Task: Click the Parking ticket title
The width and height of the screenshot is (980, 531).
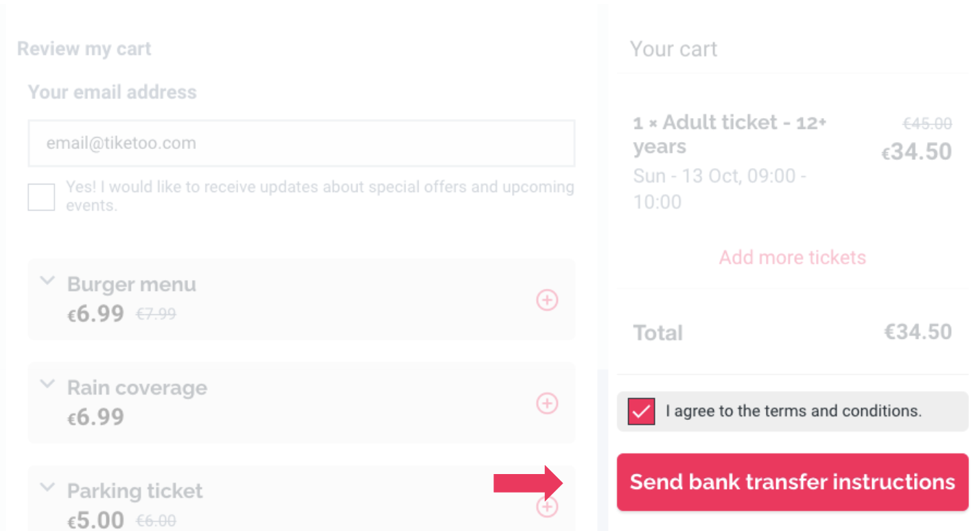Action: click(135, 491)
